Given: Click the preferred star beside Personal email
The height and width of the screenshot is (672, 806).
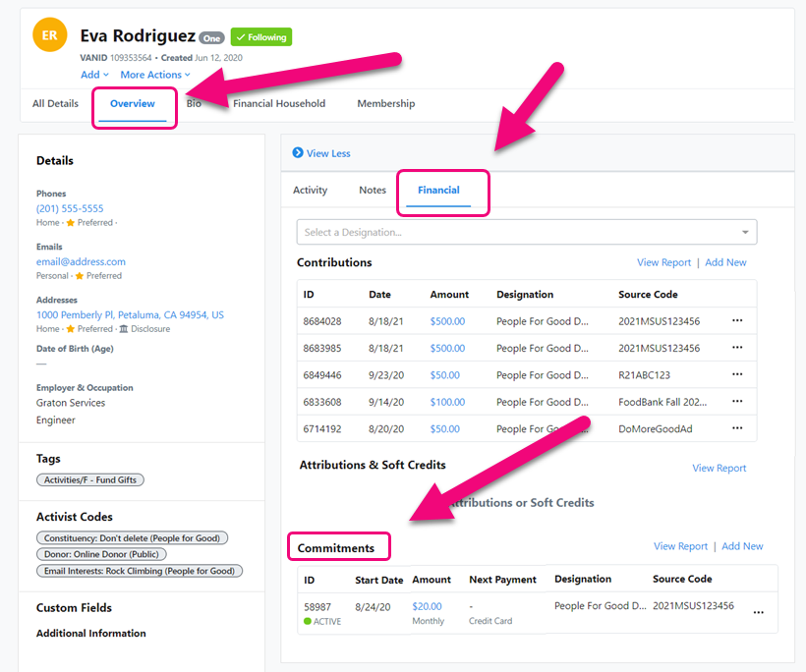Looking at the screenshot, I should point(80,276).
